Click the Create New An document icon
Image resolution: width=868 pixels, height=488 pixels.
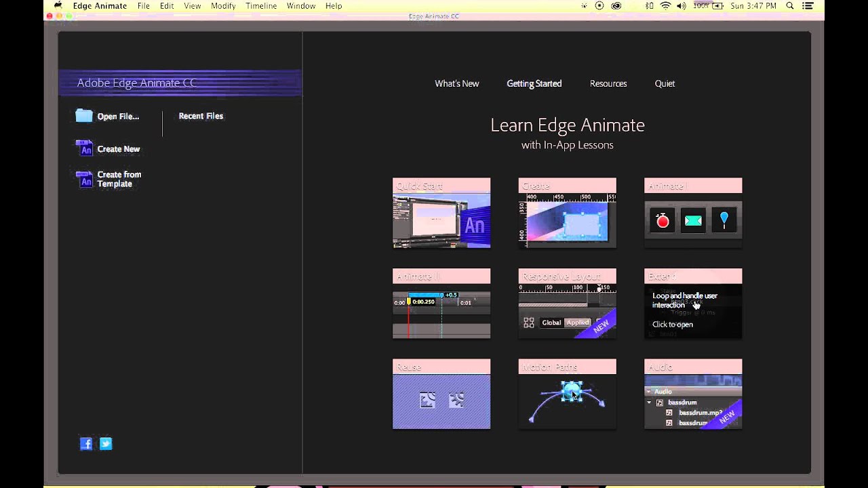pos(84,148)
